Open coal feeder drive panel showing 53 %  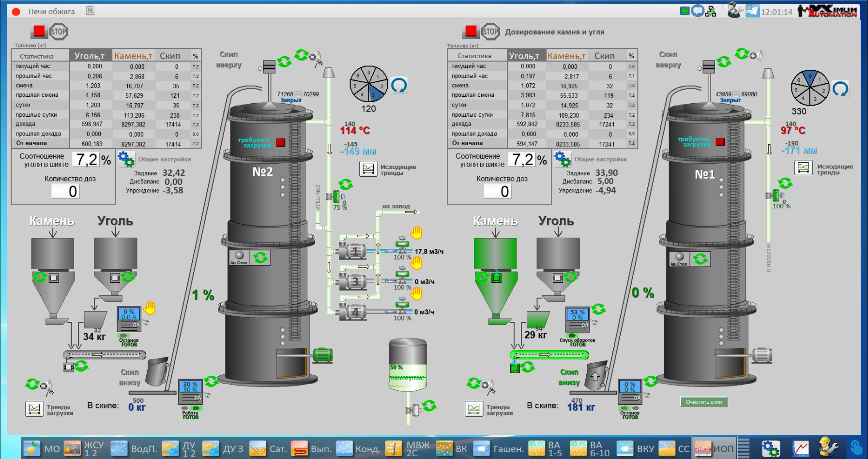coord(578,319)
